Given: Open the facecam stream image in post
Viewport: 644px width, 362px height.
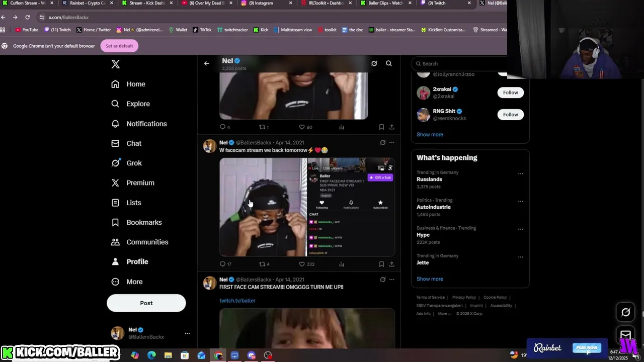Looking at the screenshot, I should [x=307, y=207].
